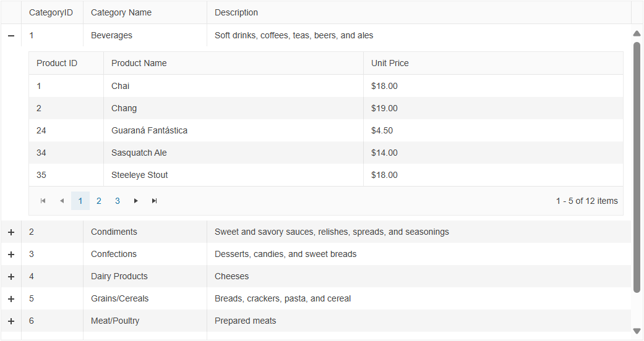Click the Product Name column header
Viewport: 644px width, 341px height.
[x=139, y=63]
